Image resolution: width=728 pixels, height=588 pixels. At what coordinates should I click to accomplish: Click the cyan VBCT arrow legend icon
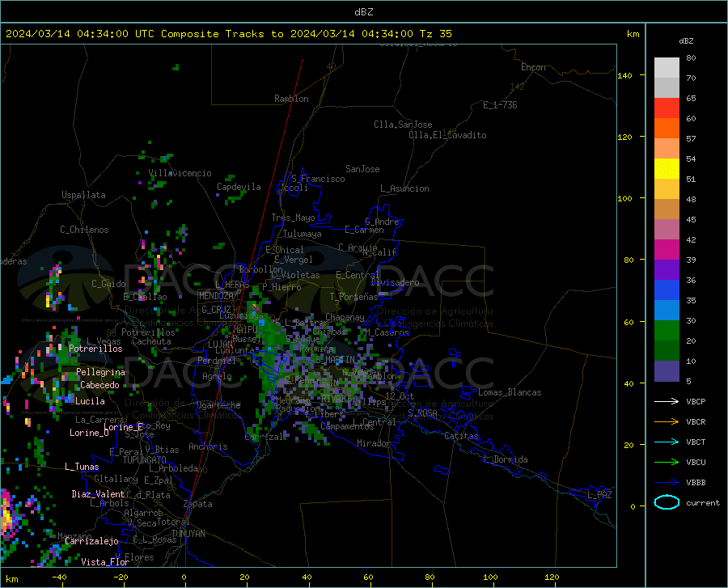667,442
